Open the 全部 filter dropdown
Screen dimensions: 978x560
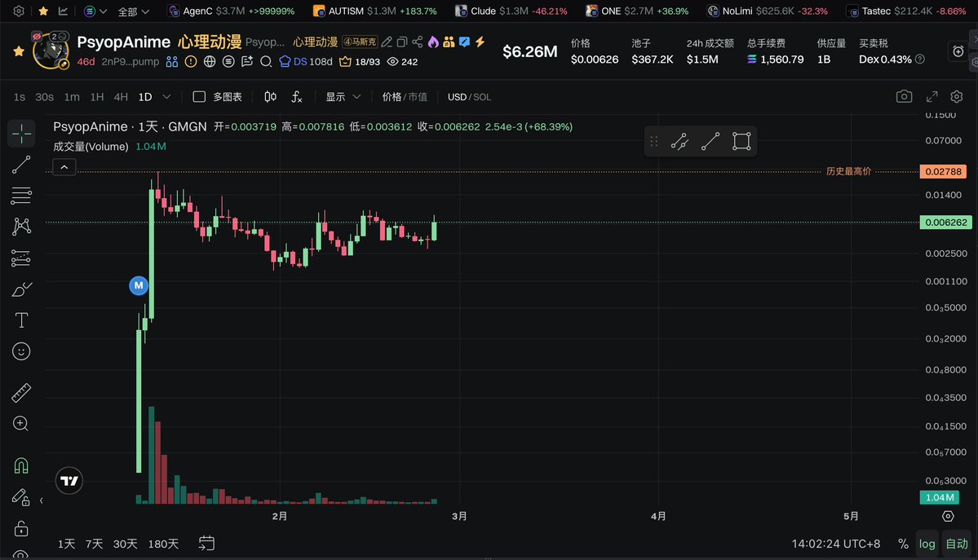point(134,11)
